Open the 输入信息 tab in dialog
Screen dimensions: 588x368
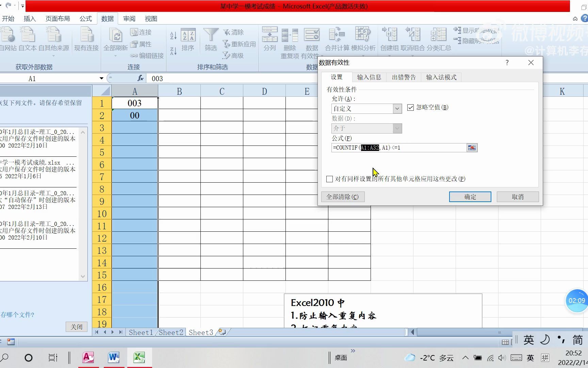click(369, 77)
